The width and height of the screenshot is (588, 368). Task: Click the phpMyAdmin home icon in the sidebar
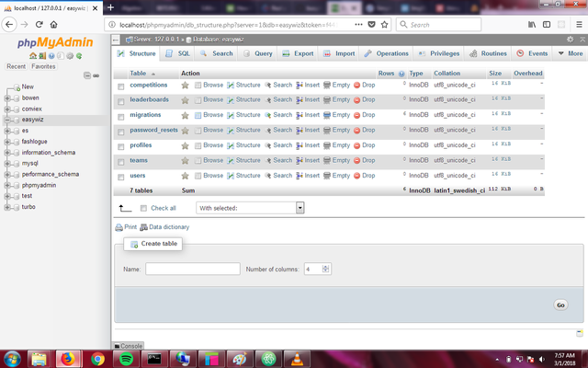tap(33, 56)
